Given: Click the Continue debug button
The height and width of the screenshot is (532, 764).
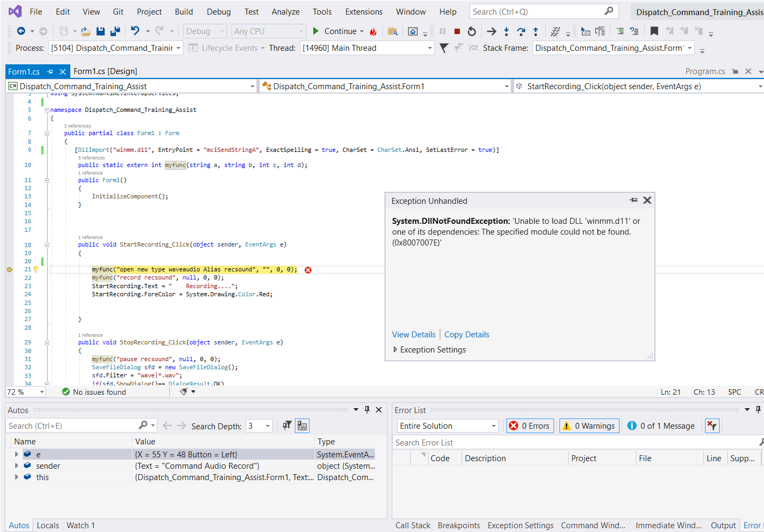Looking at the screenshot, I should click(x=338, y=31).
